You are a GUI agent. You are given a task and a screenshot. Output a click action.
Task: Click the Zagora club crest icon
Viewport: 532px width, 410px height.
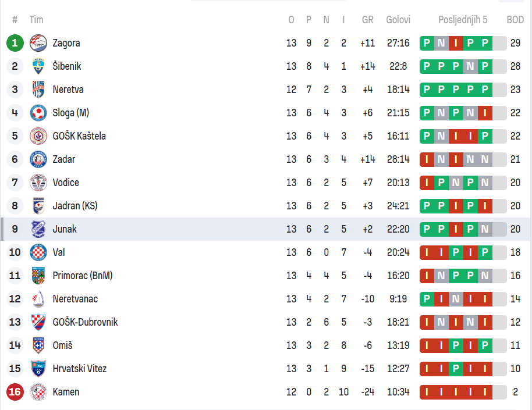38,43
